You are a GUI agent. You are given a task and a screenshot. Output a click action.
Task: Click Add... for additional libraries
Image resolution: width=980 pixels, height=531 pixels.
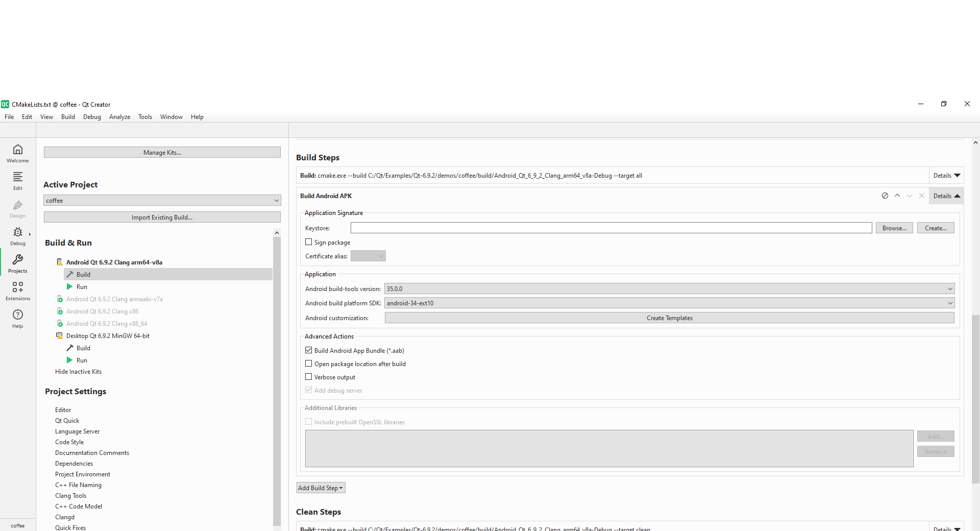936,436
